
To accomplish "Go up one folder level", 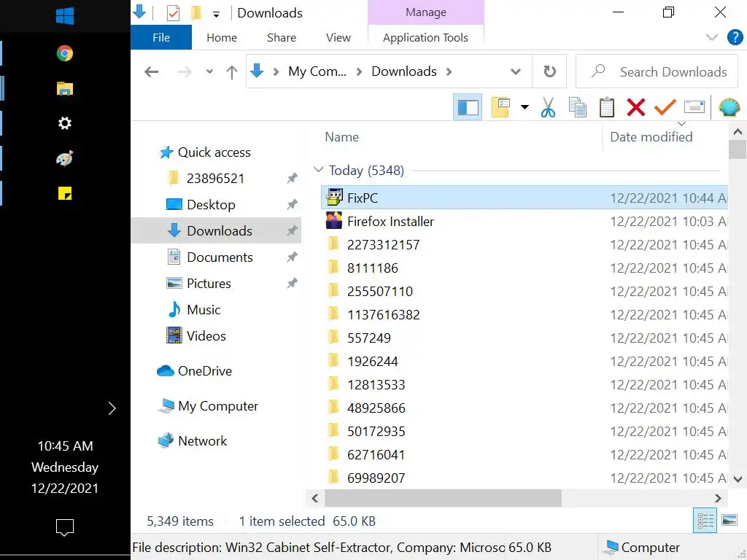I will (231, 72).
